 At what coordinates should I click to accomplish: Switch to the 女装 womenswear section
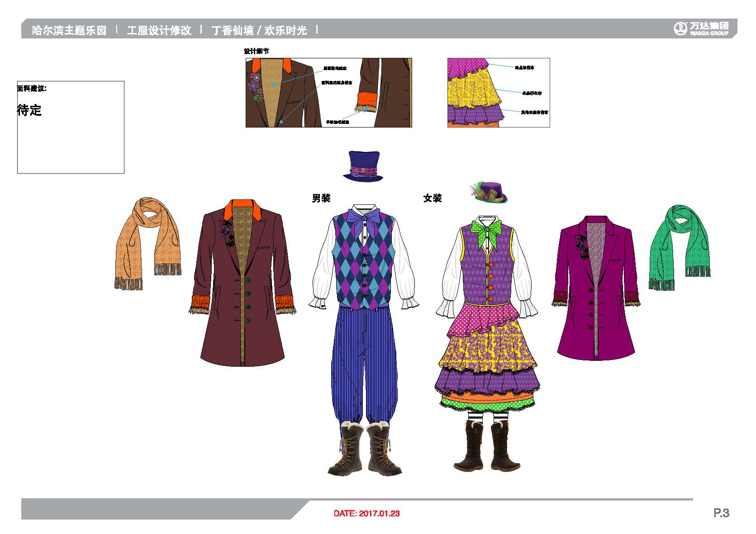click(433, 198)
